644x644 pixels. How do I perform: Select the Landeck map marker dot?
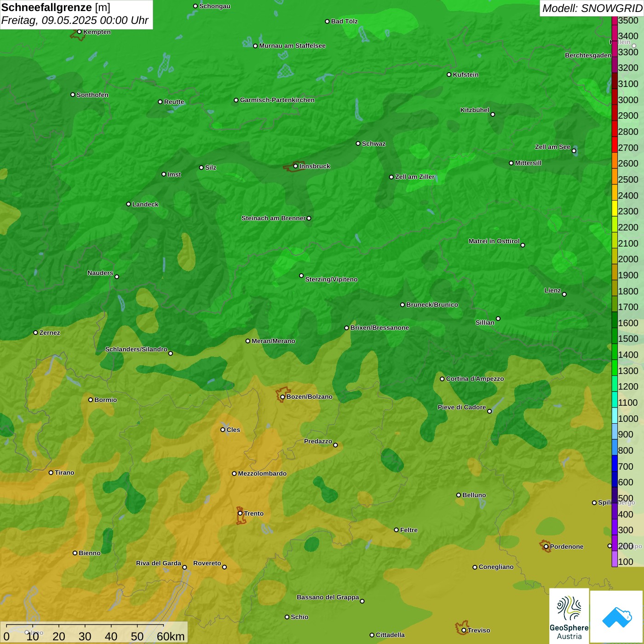pos(129,204)
